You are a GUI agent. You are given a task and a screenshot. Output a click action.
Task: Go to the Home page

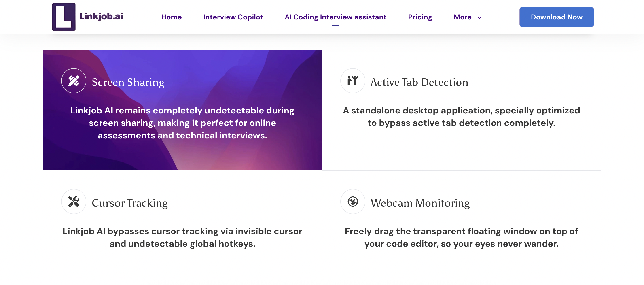point(171,17)
